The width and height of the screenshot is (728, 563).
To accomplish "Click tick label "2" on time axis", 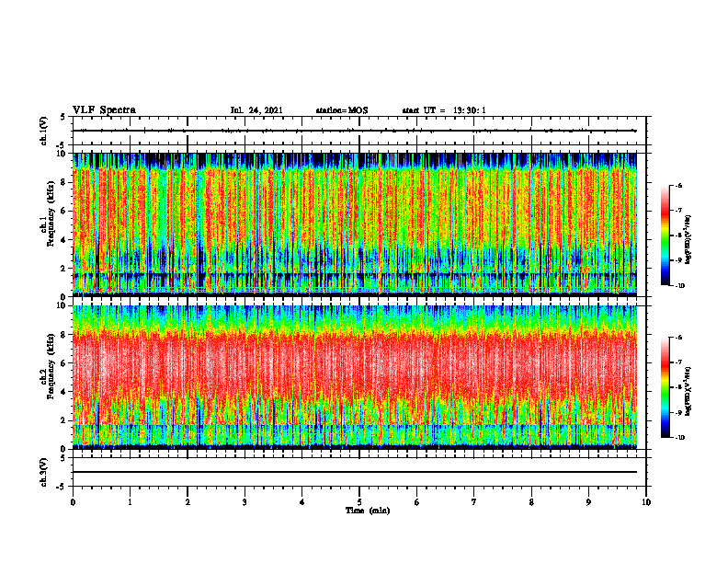I will [188, 502].
